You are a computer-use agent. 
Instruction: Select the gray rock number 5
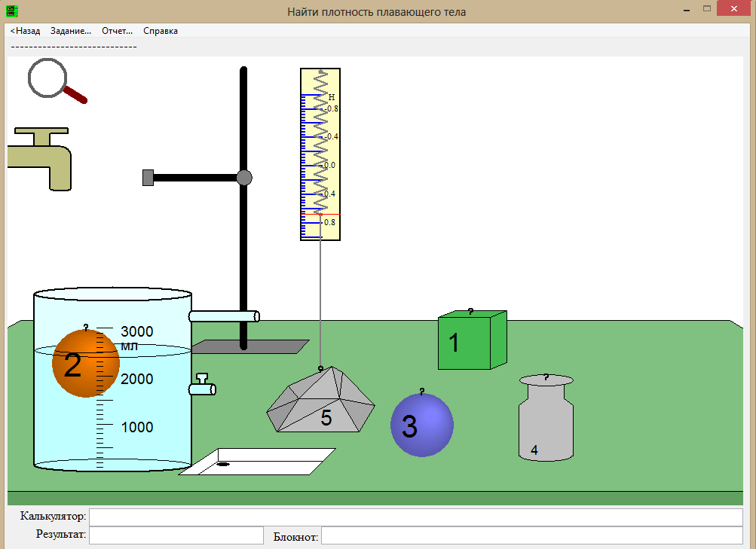click(x=321, y=402)
